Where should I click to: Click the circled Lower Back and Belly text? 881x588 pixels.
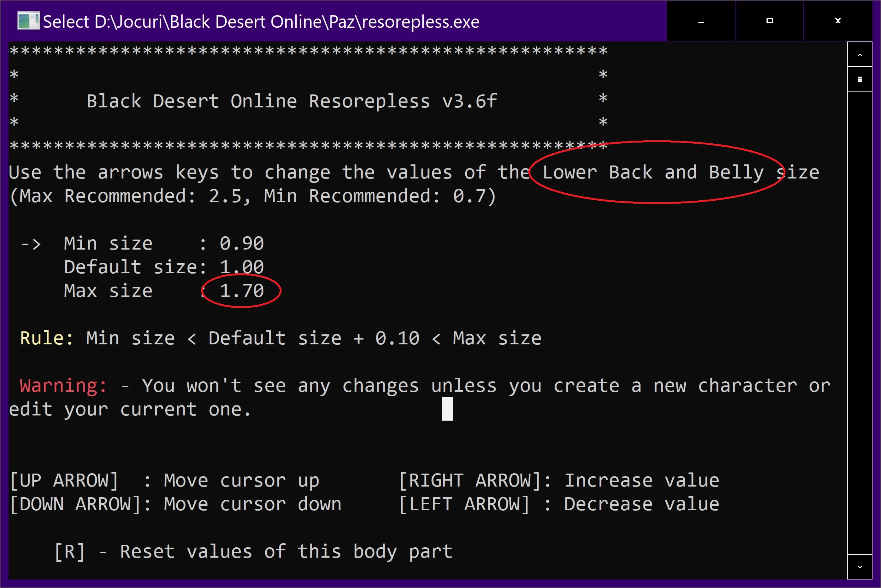pyautogui.click(x=653, y=173)
